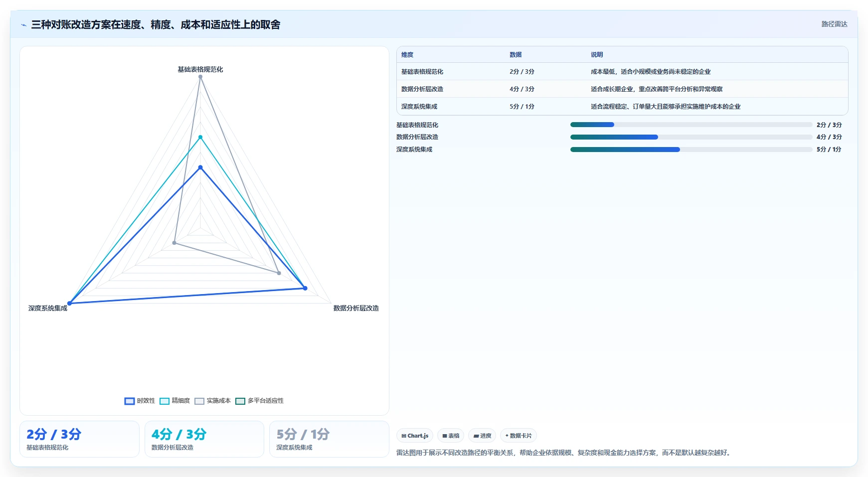Click the 数据 column header
Viewport: 868px width, 477px height.
coord(516,55)
